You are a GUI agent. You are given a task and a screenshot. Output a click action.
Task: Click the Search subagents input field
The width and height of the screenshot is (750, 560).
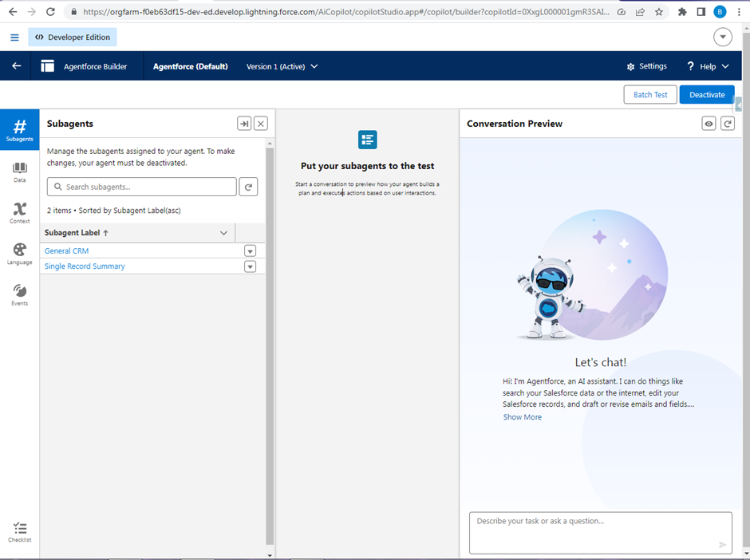(x=141, y=187)
